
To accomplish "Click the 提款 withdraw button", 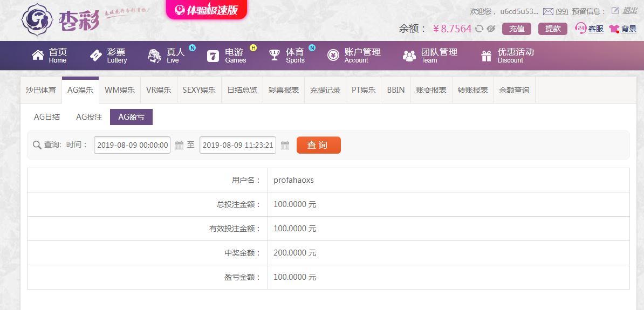I will tap(553, 29).
